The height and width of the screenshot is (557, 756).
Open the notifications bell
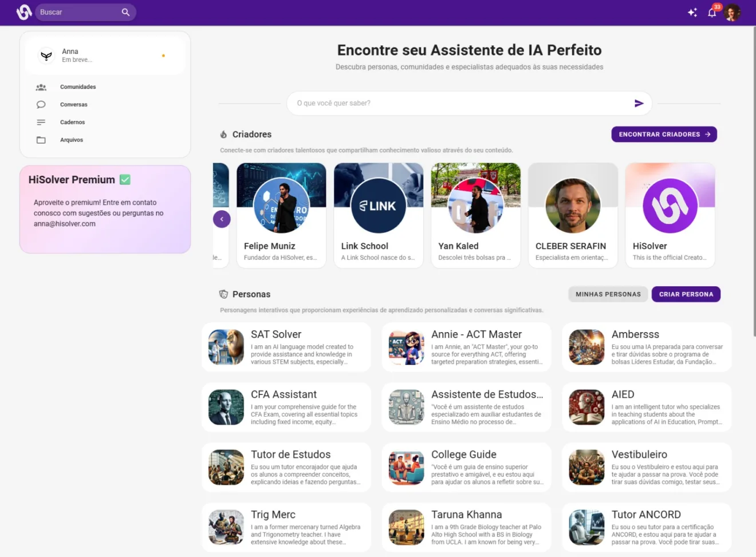[712, 12]
